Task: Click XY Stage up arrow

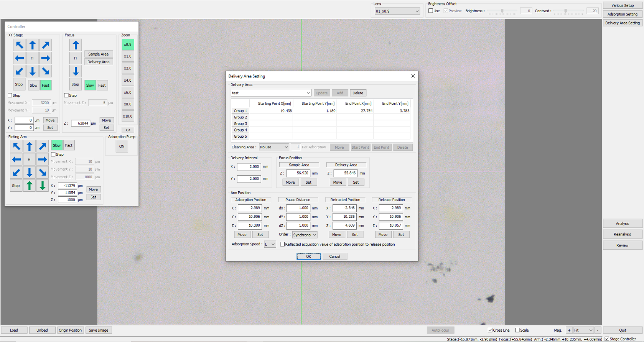Action: pyautogui.click(x=33, y=45)
